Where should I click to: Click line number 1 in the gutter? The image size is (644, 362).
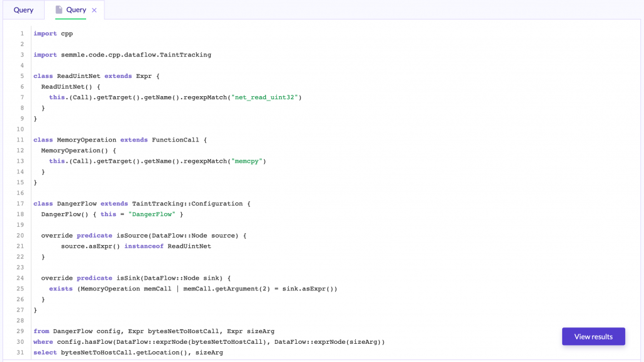coord(22,33)
